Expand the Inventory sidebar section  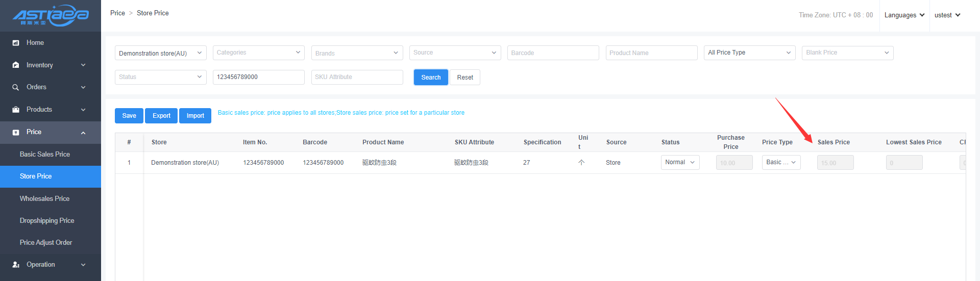click(83, 65)
